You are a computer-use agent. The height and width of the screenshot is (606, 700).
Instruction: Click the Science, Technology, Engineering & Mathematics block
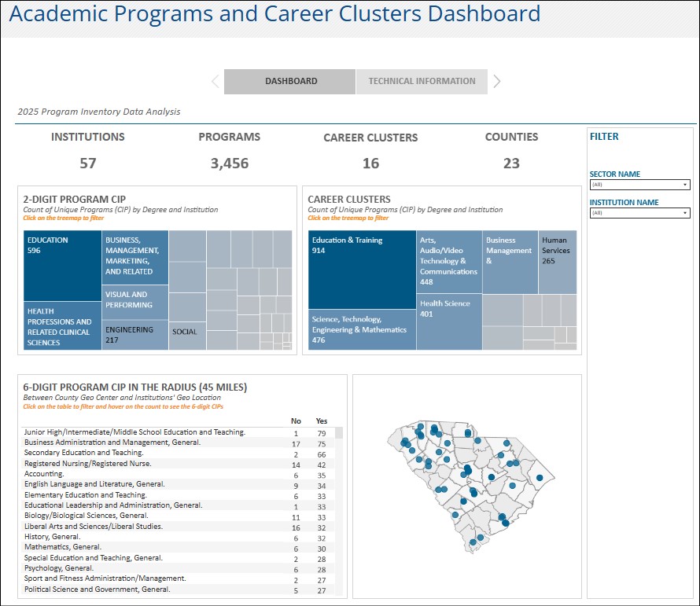coord(362,330)
